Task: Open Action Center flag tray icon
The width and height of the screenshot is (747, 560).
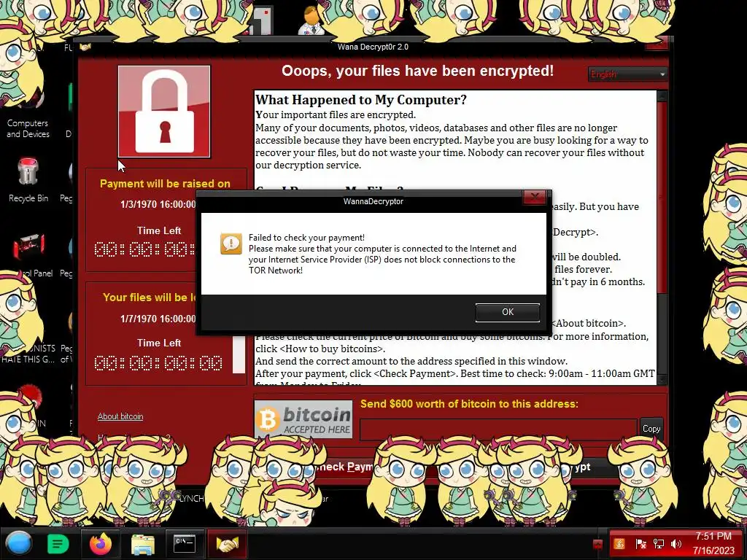Action: click(x=640, y=544)
